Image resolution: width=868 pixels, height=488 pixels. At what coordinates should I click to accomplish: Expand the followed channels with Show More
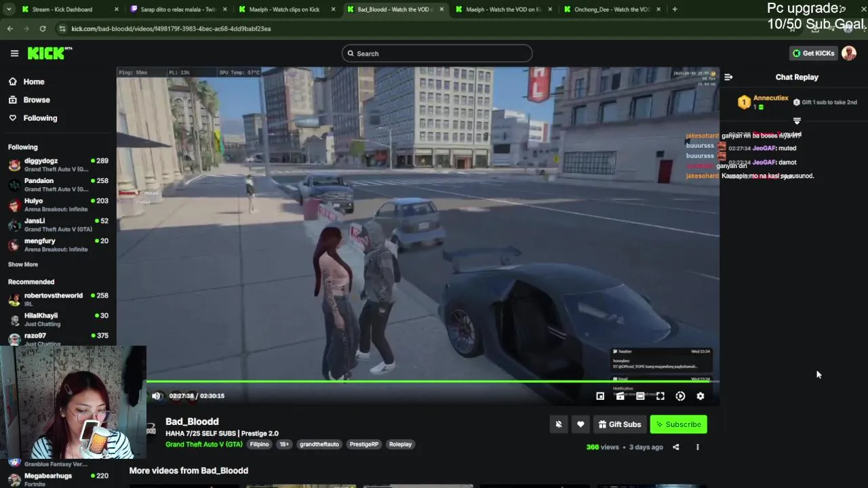(x=23, y=264)
